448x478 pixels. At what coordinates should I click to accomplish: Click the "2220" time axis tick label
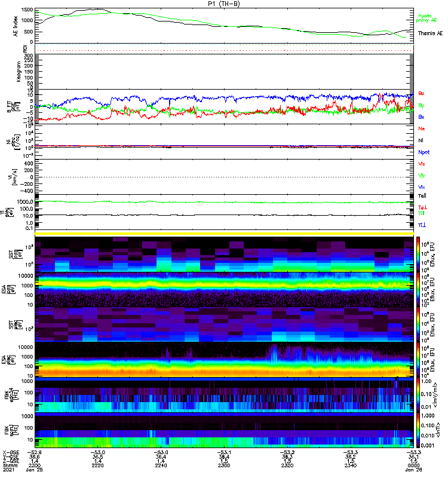(x=97, y=465)
